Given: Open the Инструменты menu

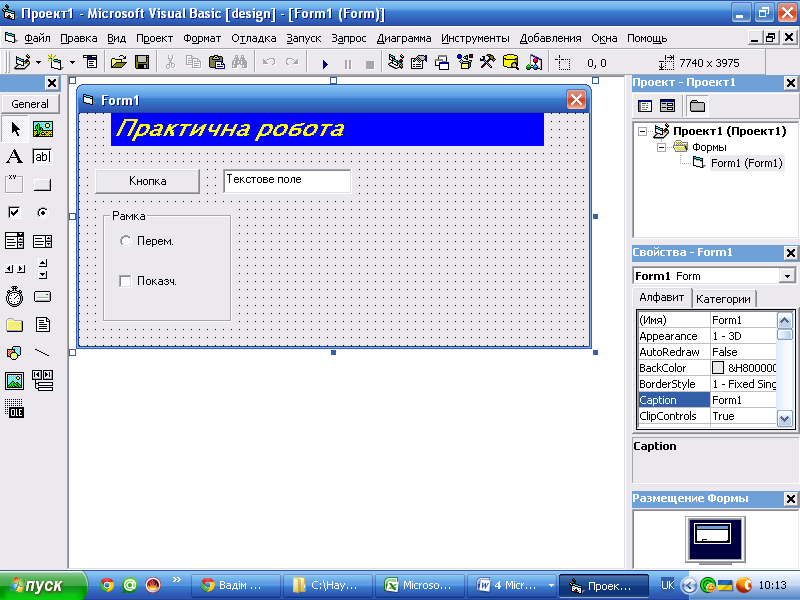Looking at the screenshot, I should [x=475, y=38].
